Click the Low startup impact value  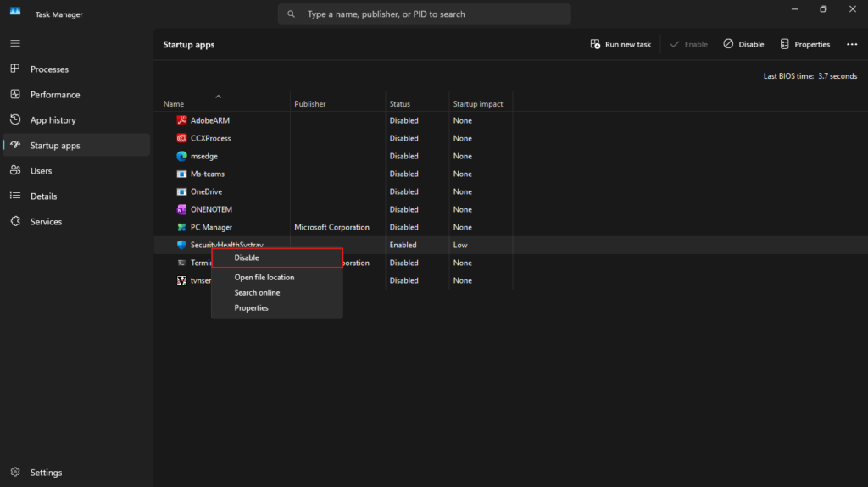click(x=460, y=245)
